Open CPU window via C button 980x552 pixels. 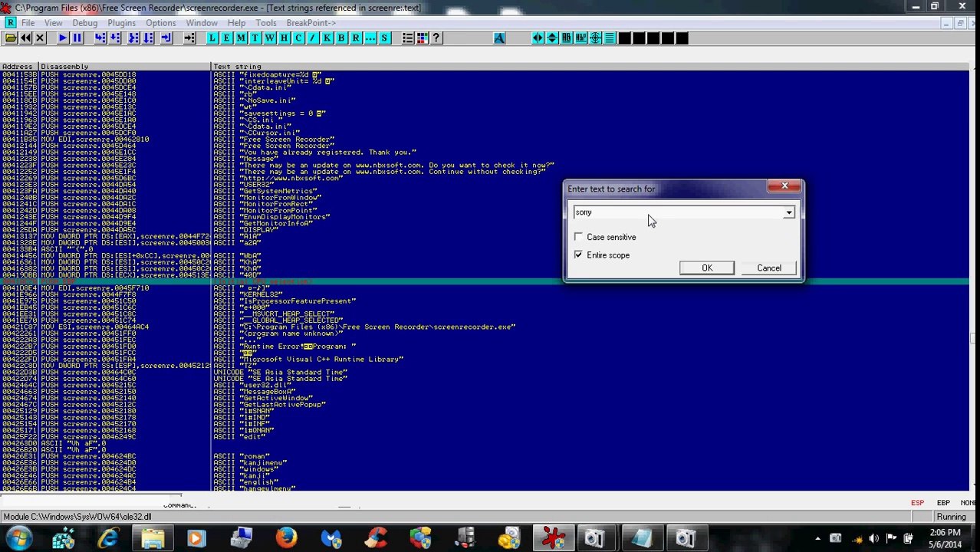point(298,38)
